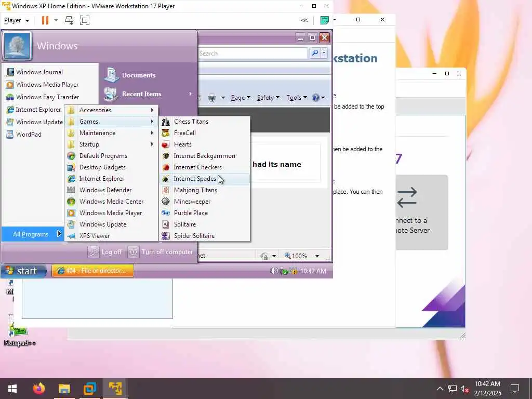Pause the virtual machine
Screen dimensions: 532x399
click(45, 20)
